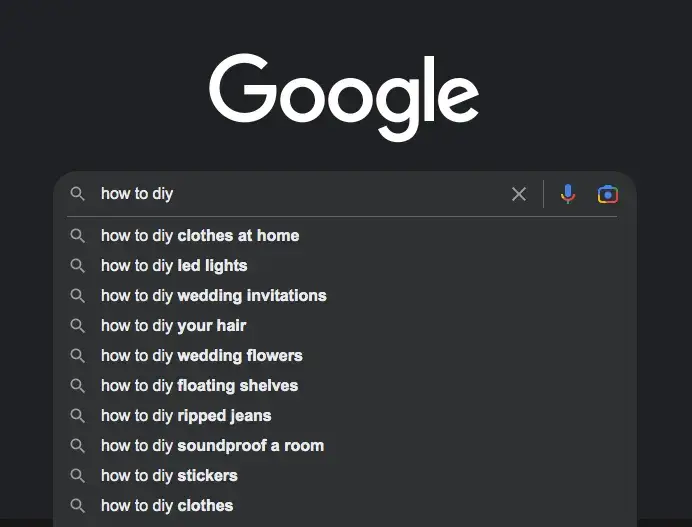Clear the search text with the X icon
The image size is (692, 527).
519,194
